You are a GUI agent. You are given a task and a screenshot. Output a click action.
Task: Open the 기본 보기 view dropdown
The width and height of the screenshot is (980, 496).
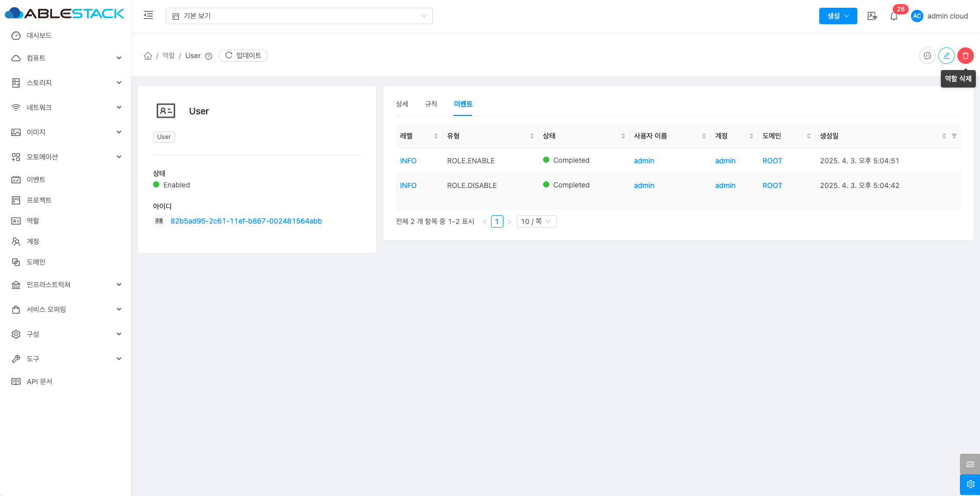299,16
